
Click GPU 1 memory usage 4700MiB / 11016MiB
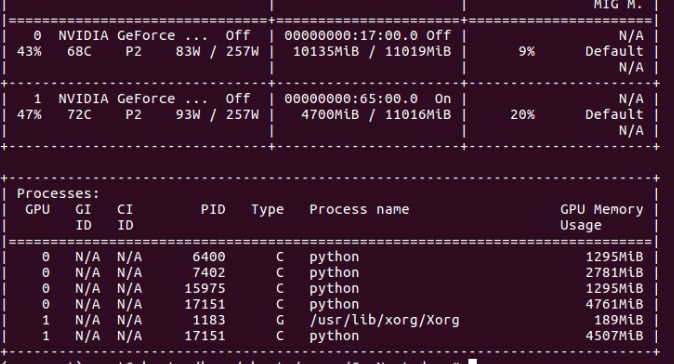376,115
